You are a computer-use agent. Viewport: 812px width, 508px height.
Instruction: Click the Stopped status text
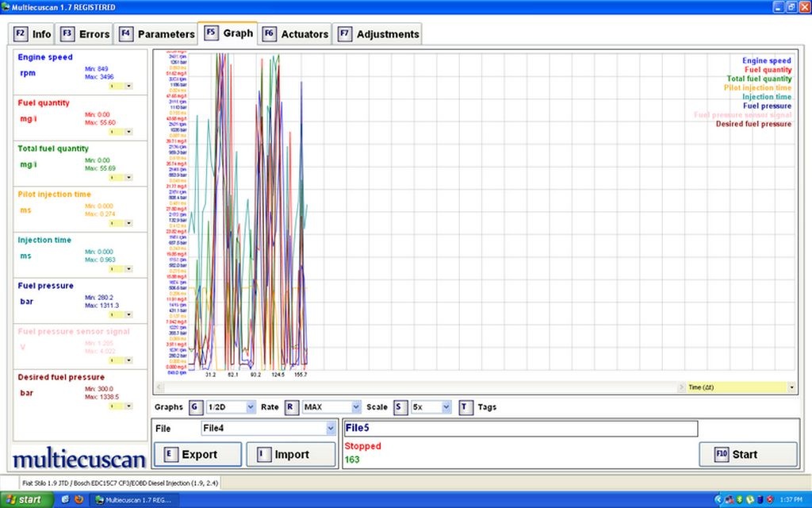click(362, 446)
